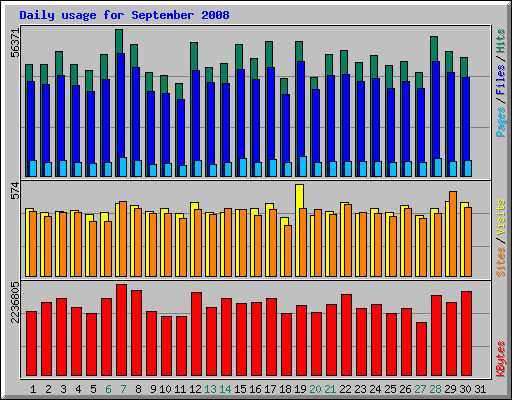
Task: Click day 31 on the date axis
Action: point(480,389)
